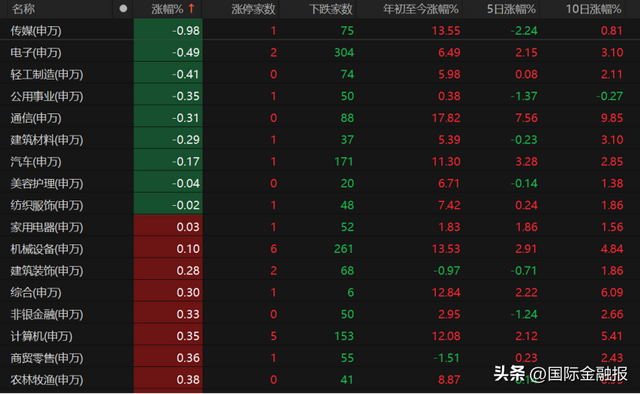Click the -0.41 change cell for 轻工制造
This screenshot has height=394, width=640.
pos(168,74)
